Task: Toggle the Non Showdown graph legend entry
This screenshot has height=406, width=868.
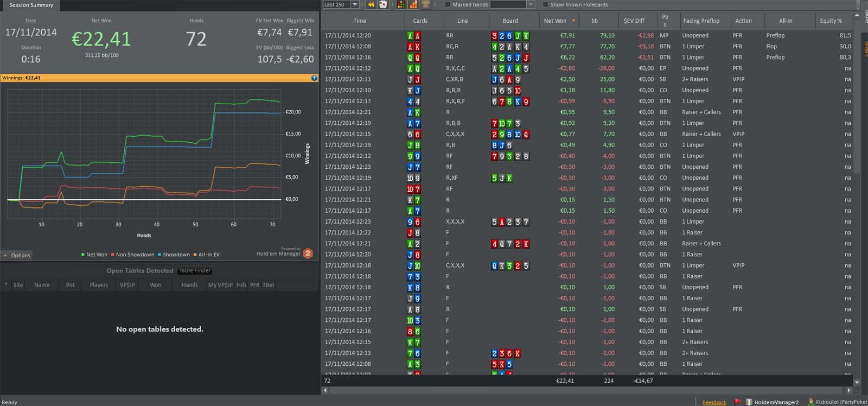Action: click(x=133, y=255)
